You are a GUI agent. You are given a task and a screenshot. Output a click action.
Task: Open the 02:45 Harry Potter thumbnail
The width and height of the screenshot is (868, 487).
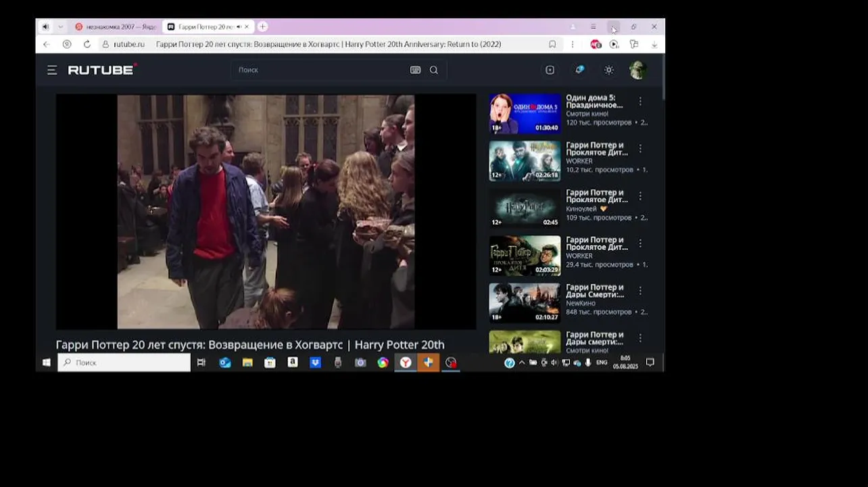(525, 208)
